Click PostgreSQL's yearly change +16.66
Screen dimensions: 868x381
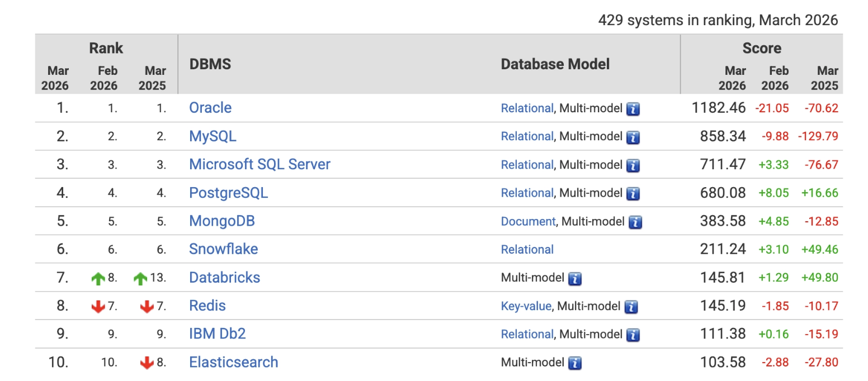click(x=820, y=193)
